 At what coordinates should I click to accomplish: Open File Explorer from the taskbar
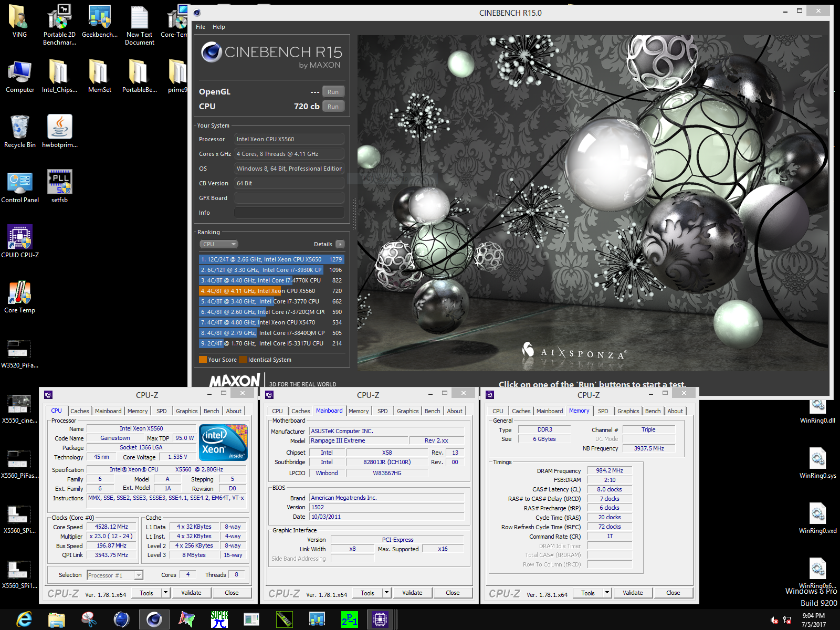coord(57,619)
